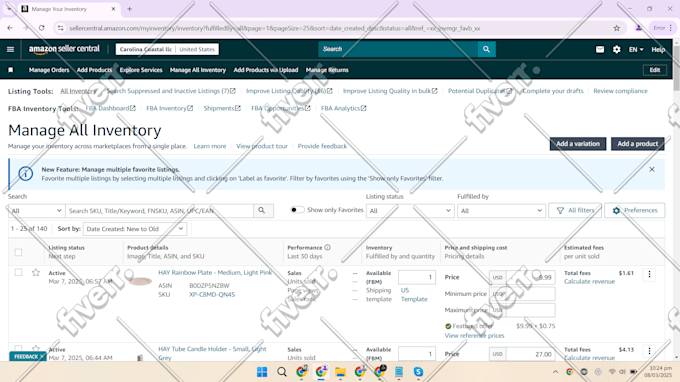Expand the search type All dropdown
Screen dimensions: 680x382
pos(36,211)
